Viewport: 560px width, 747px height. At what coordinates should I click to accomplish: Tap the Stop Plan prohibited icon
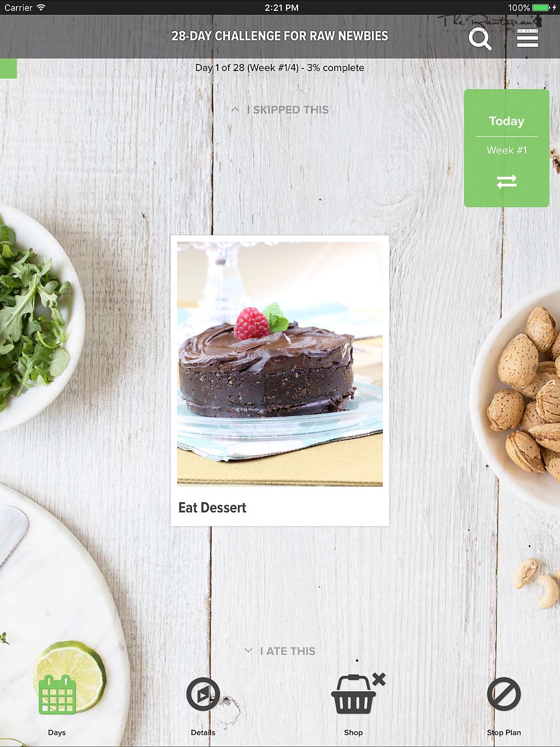pyautogui.click(x=504, y=695)
